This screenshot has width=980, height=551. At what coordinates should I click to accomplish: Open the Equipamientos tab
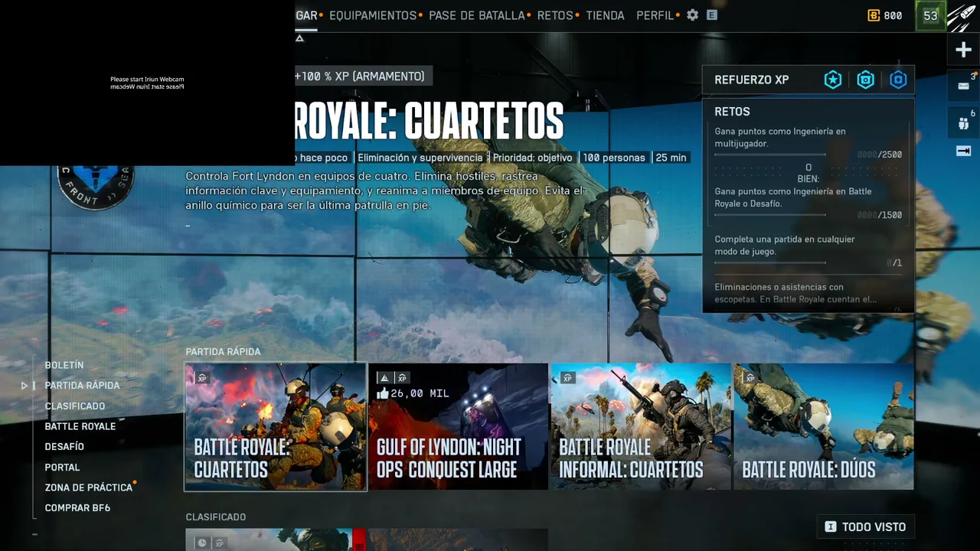[373, 15]
